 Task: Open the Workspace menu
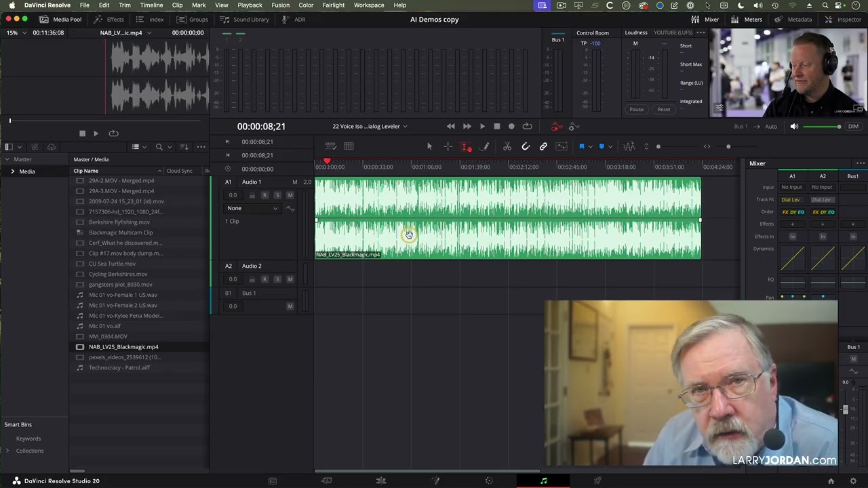tap(369, 5)
